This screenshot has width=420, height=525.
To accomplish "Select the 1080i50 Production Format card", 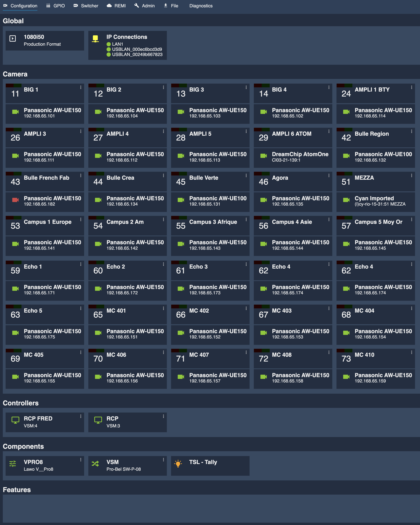I will (x=45, y=41).
